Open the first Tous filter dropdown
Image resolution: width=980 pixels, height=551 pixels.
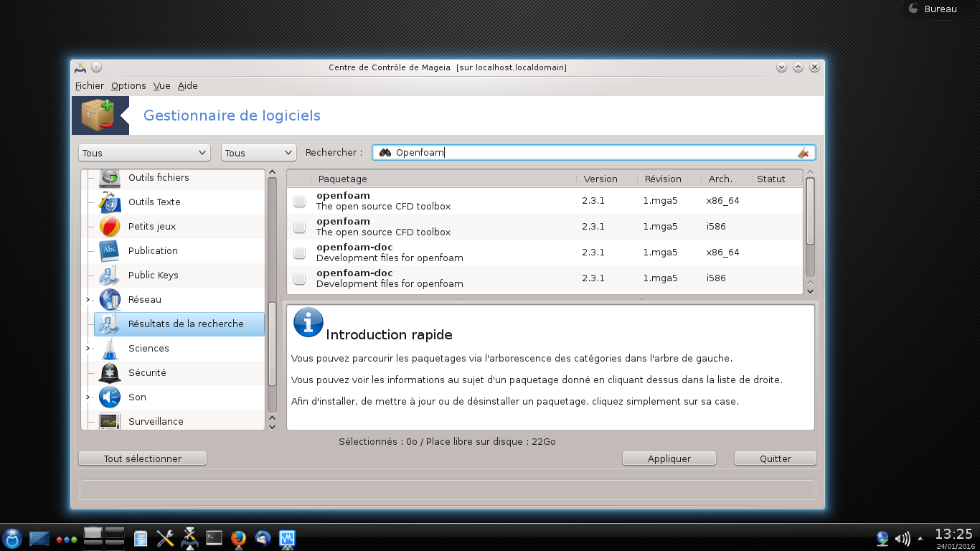coord(144,153)
